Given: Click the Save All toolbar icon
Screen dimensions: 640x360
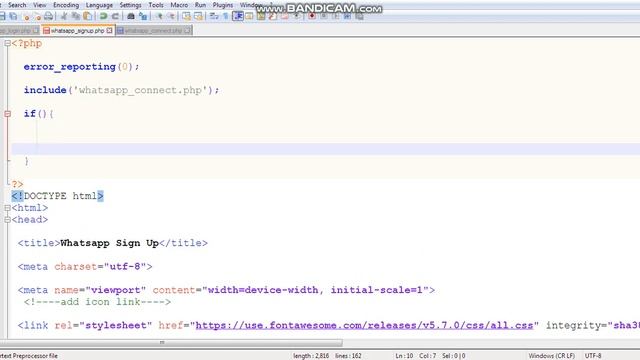Looking at the screenshot, I should pos(13,16).
